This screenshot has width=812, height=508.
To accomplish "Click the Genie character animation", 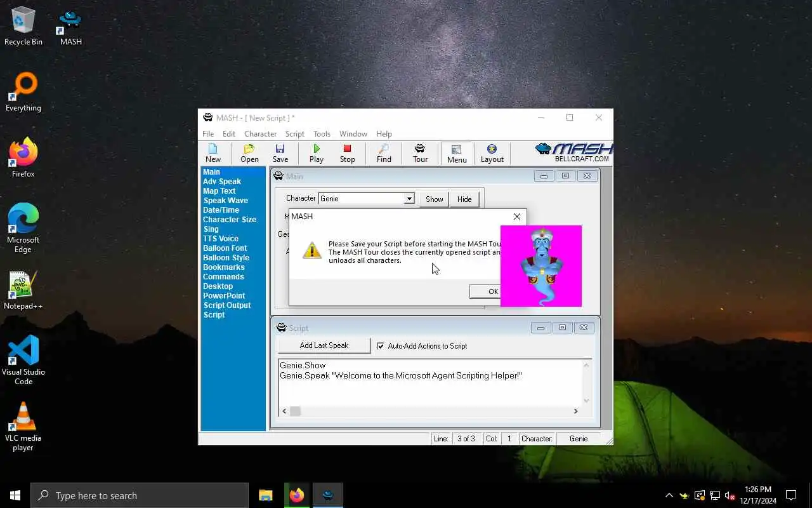I will (541, 265).
